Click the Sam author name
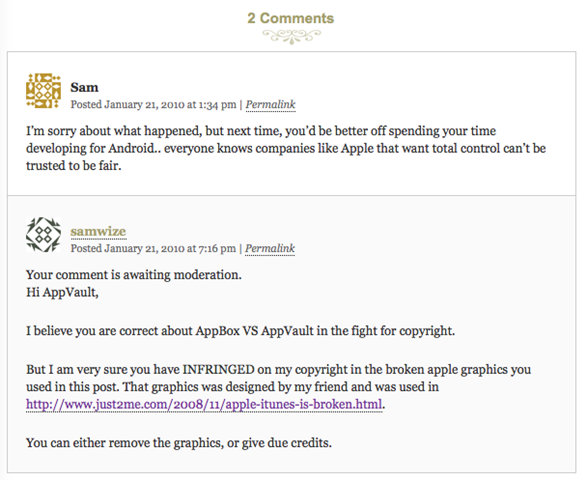 point(85,87)
